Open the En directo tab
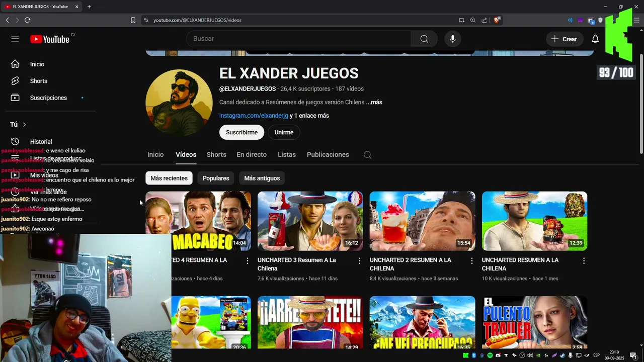The height and width of the screenshot is (362, 644). pos(252,154)
